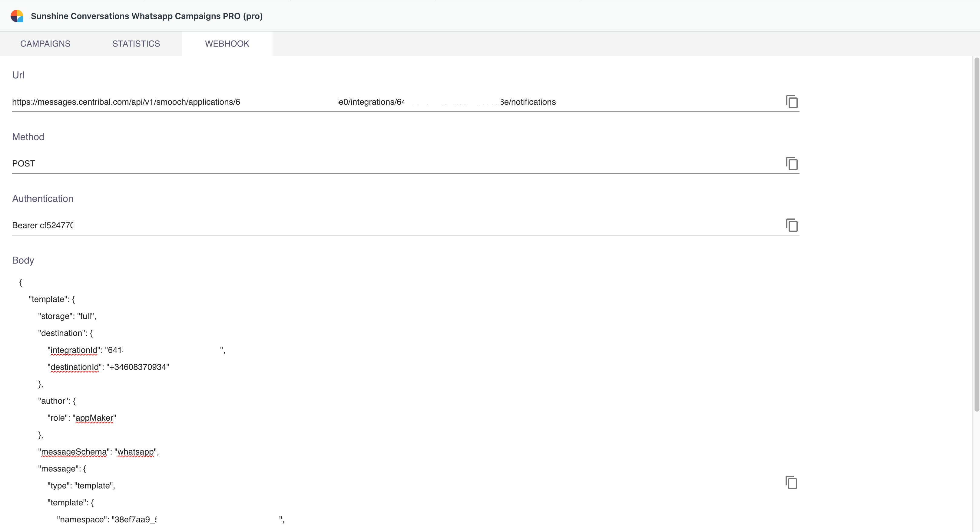This screenshot has height=532, width=980.
Task: Copy the POST method value
Action: pos(792,163)
